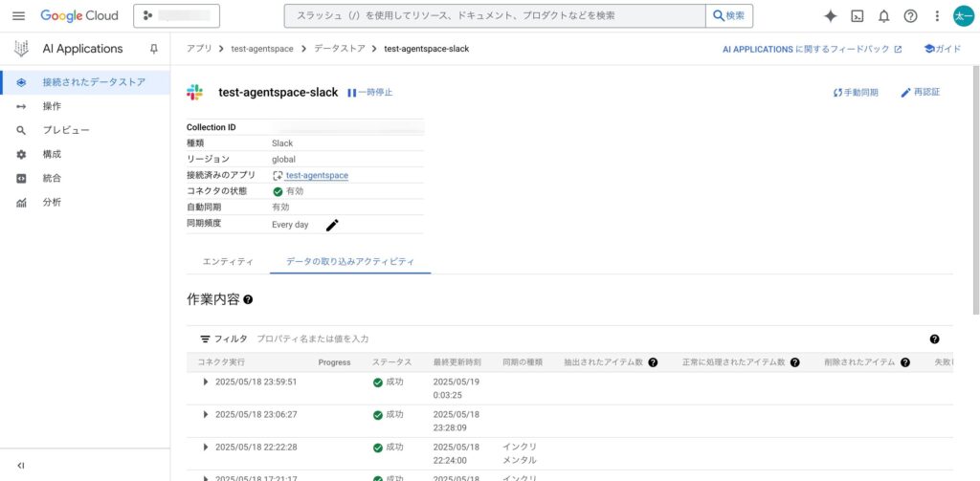The height and width of the screenshot is (481, 980).
Task: Show help for 抽出されたアイテム数 column
Action: click(653, 362)
